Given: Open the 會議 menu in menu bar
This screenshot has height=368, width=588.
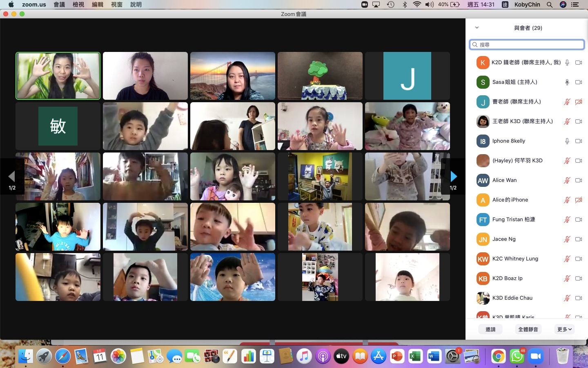Looking at the screenshot, I should coord(59,4).
